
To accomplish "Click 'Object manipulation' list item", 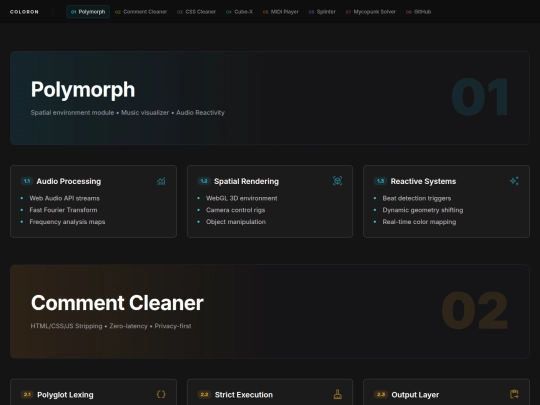I will 236,222.
